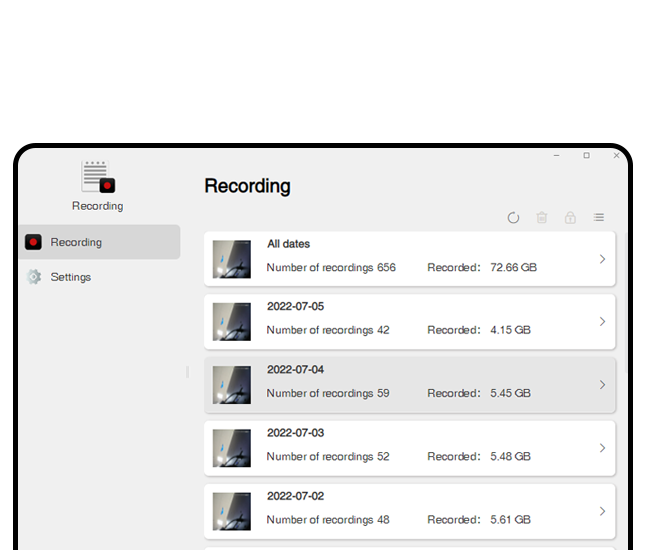Open the 2022-07-05 recording thumbnail
648x550 pixels.
tap(232, 322)
